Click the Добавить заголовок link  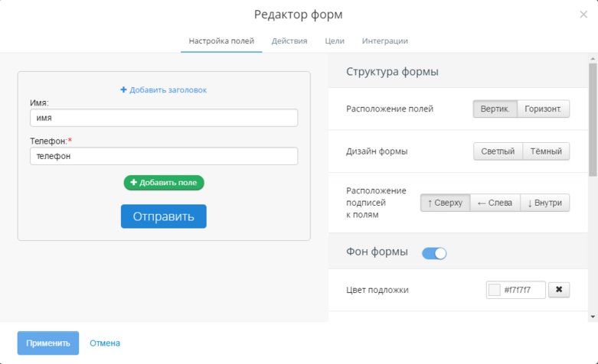[x=164, y=90]
